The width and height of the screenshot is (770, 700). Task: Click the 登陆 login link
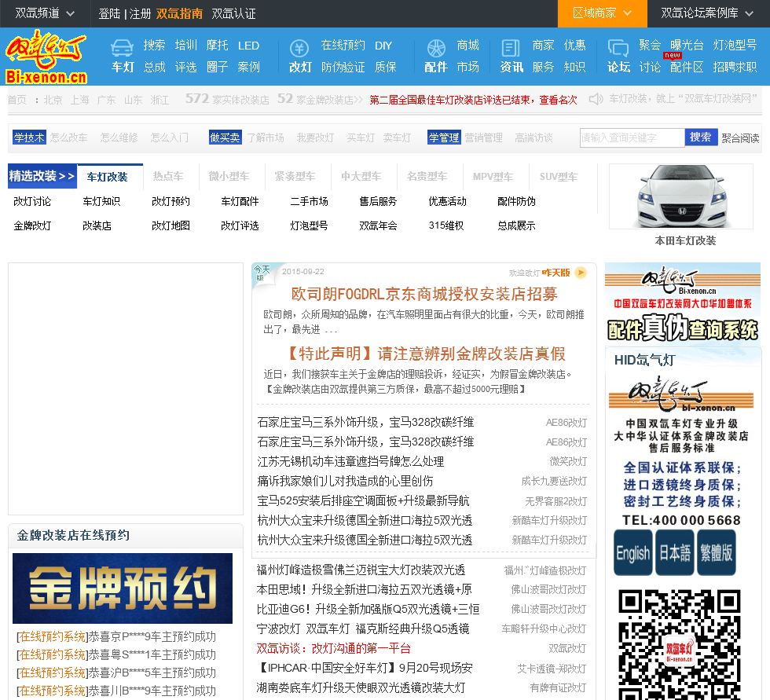tap(109, 13)
